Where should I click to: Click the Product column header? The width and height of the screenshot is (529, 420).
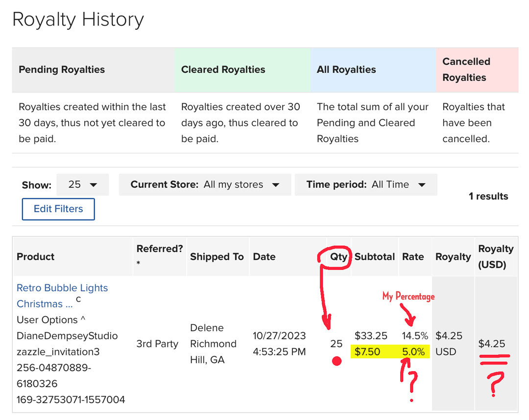[x=35, y=257]
